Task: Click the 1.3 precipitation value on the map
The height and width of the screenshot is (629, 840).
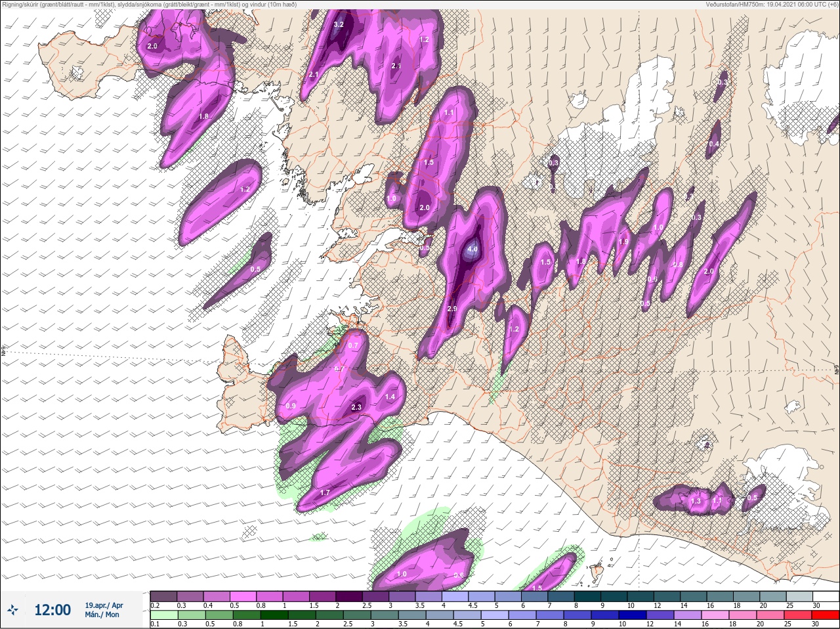Action: [x=696, y=501]
